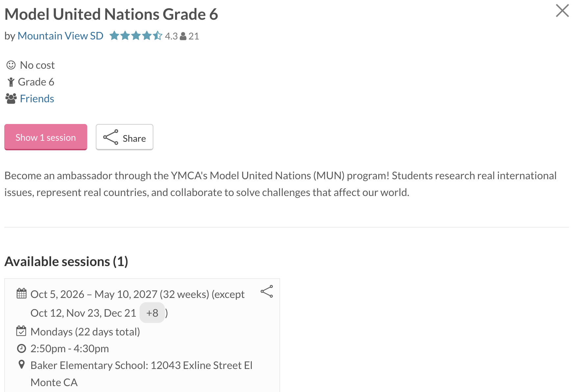572x392 pixels.
Task: Click the Friends group icon
Action: (x=11, y=99)
